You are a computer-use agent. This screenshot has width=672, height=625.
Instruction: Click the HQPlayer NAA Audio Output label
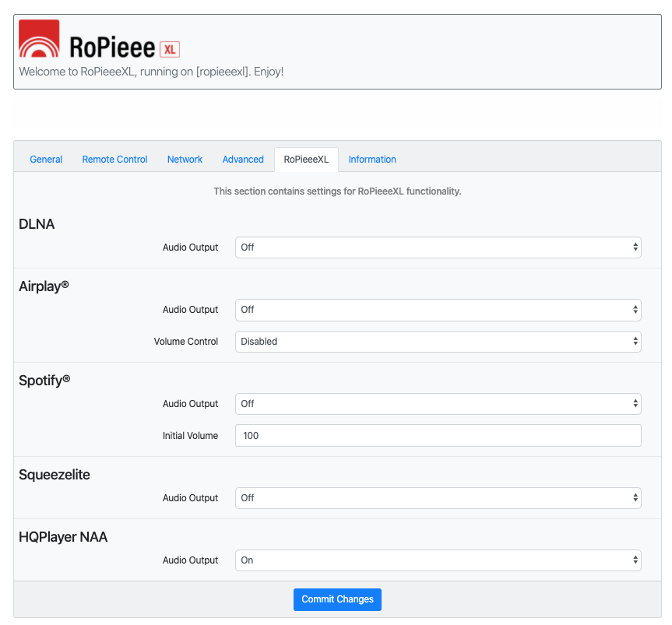(x=190, y=560)
